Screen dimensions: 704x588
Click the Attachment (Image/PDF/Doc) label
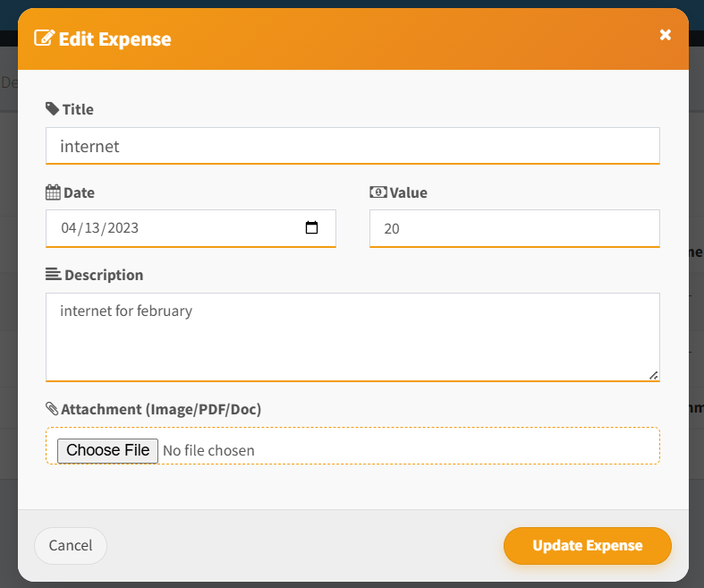pyautogui.click(x=161, y=409)
